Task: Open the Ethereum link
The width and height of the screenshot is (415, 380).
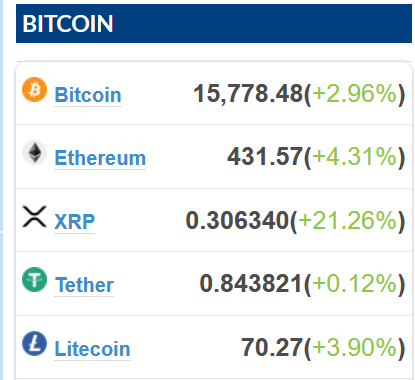Action: (100, 158)
